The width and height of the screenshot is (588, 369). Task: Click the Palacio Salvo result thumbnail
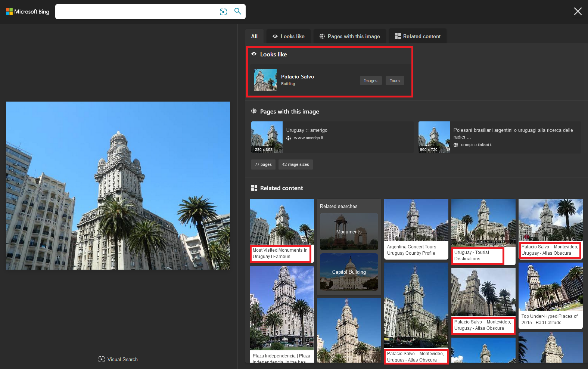tap(265, 80)
